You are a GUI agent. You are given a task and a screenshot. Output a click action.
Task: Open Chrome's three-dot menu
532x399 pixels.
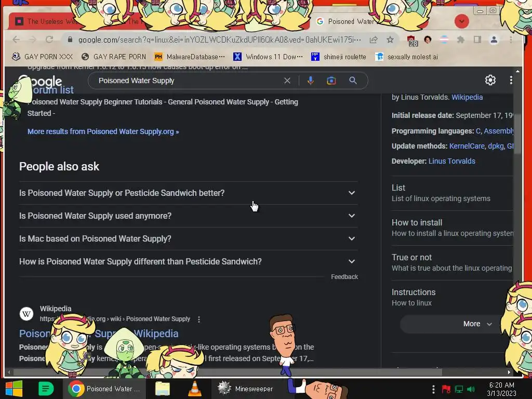pos(511,39)
